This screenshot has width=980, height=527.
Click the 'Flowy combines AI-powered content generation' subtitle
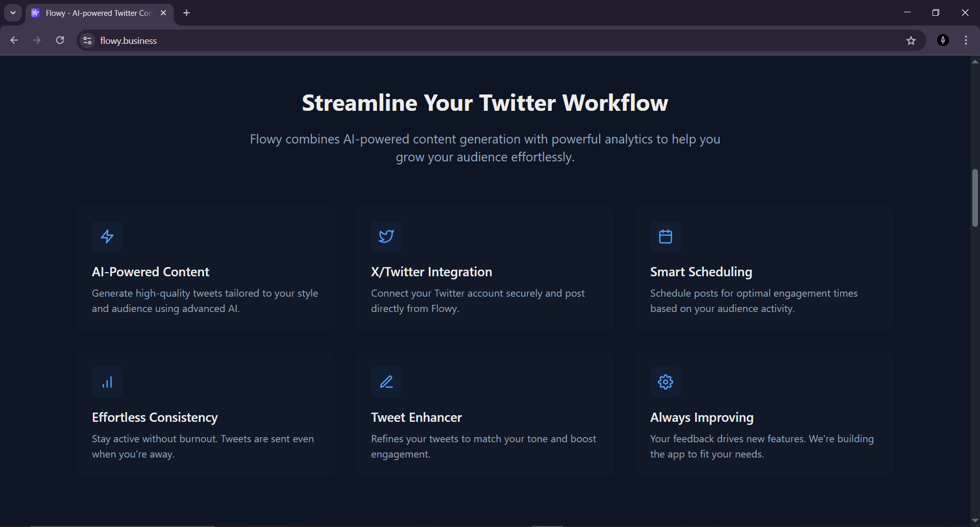(485, 148)
